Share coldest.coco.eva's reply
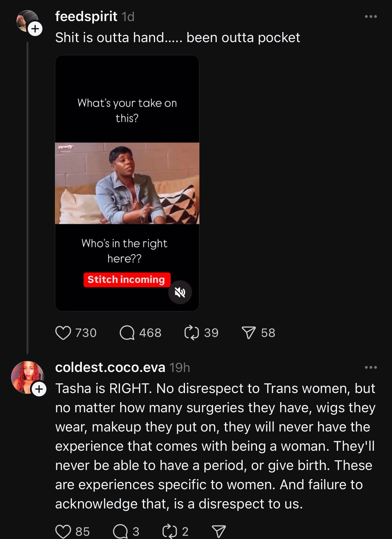392x539 pixels. point(219,532)
